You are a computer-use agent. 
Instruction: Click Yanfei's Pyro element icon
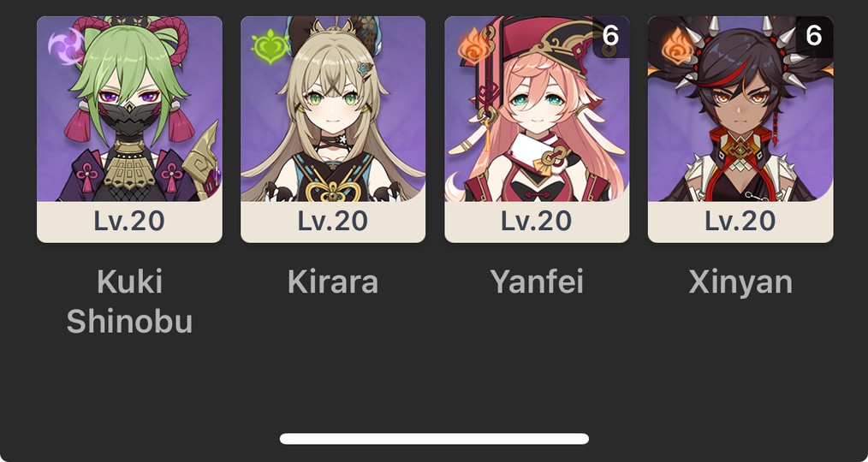coord(474,45)
